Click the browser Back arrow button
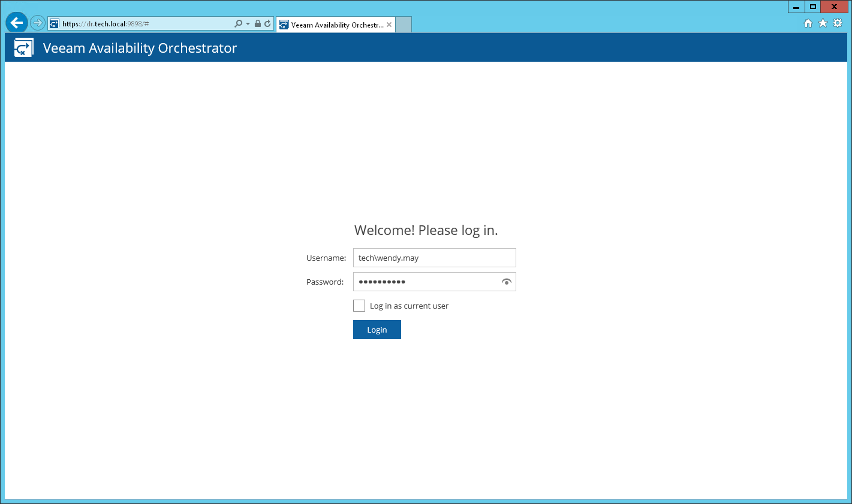The height and width of the screenshot is (504, 852). point(17,23)
